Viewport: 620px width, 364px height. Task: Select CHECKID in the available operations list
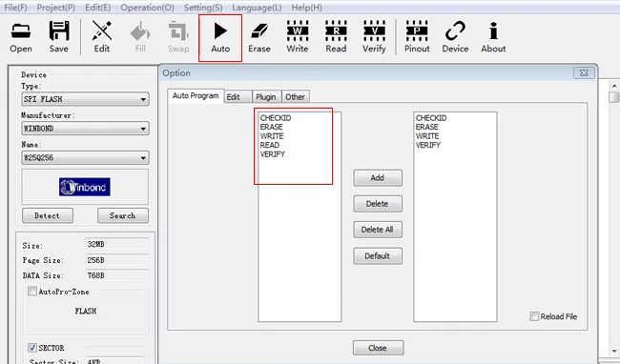tap(276, 118)
